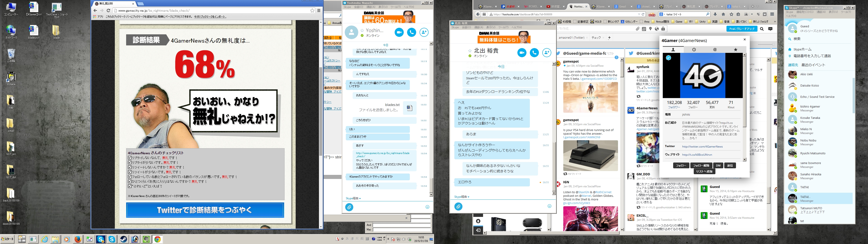Image resolution: width=868 pixels, height=244 pixels.
Task: Click 'Twitterで診断結果をつぶやく' button
Action: (205, 210)
